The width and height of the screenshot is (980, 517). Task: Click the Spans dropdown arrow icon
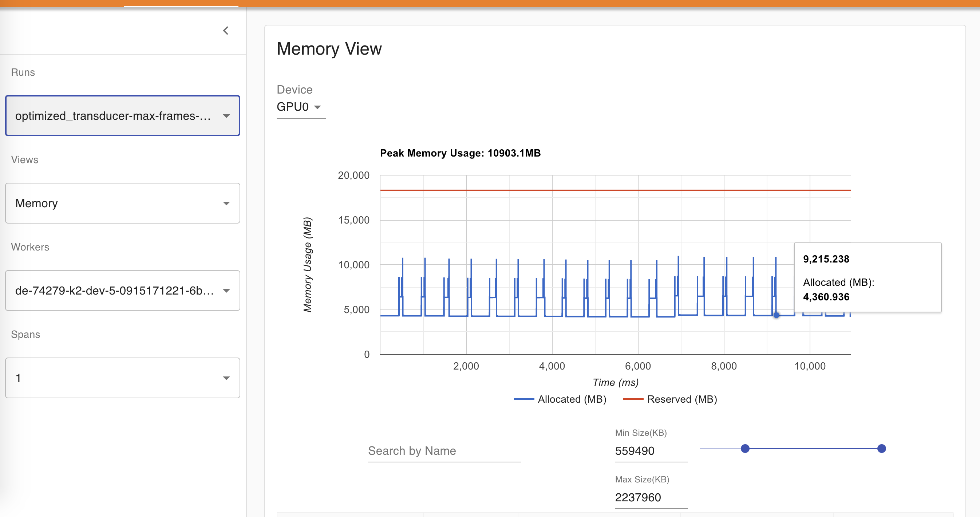(226, 378)
